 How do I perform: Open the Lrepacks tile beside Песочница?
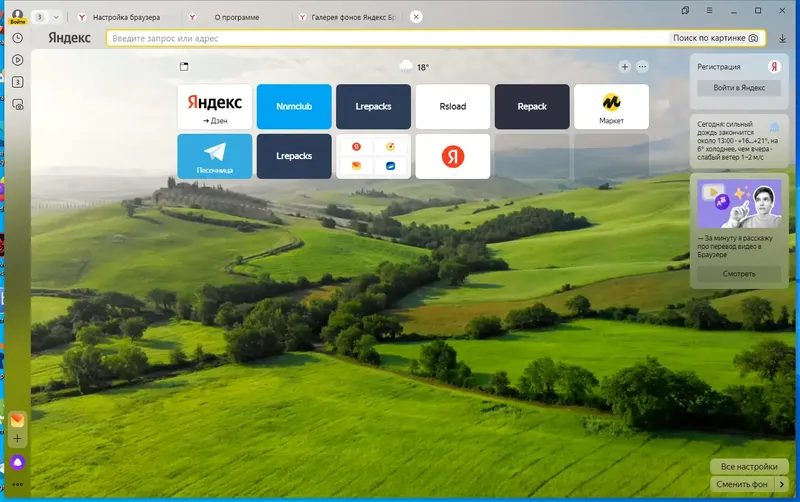[294, 156]
